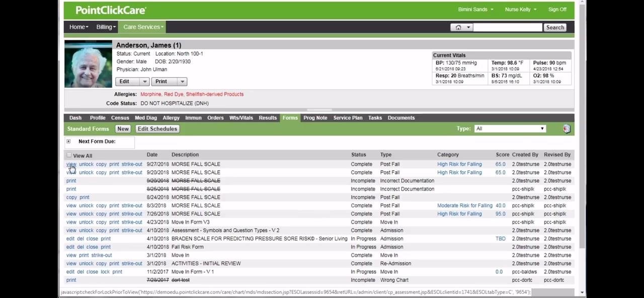
Task: Print the Move In Form V3
Action: (114, 222)
